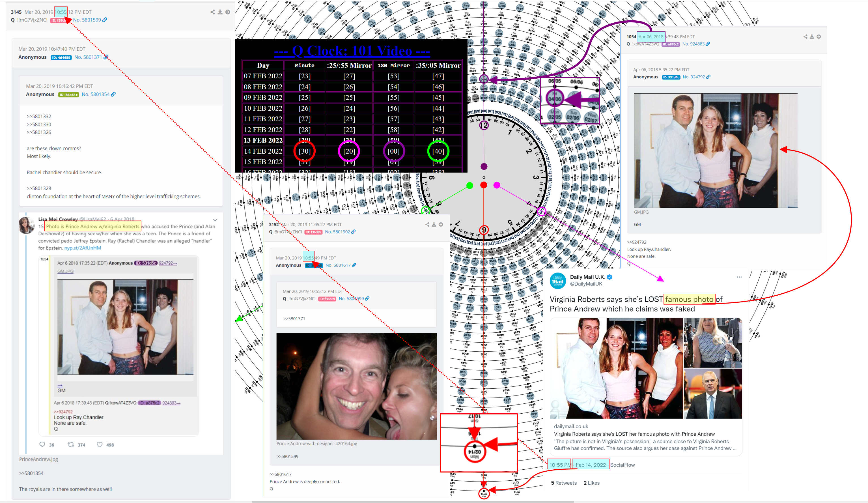868x503 pixels.
Task: Click chain-link icon beside No. 5801617
Action: click(354, 265)
